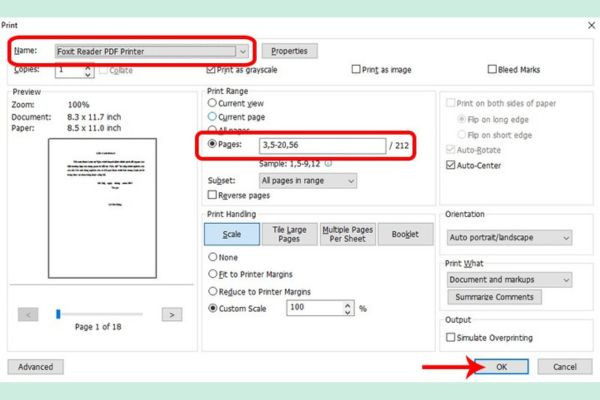The width and height of the screenshot is (600, 400).
Task: Open the printer Name dropdown
Action: click(x=152, y=51)
